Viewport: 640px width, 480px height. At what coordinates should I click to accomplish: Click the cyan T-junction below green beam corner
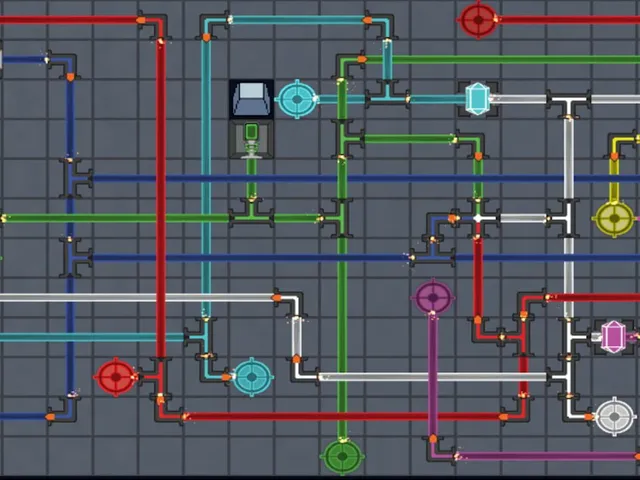click(x=387, y=94)
